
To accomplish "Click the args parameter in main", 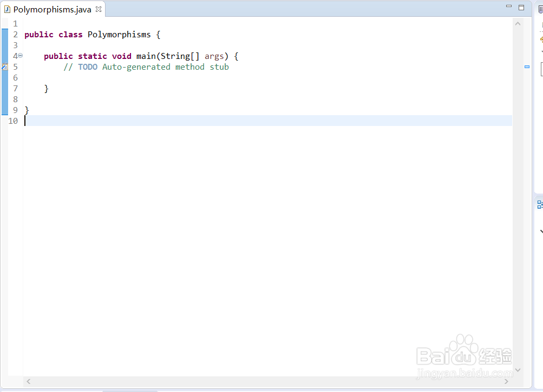I will pos(214,56).
